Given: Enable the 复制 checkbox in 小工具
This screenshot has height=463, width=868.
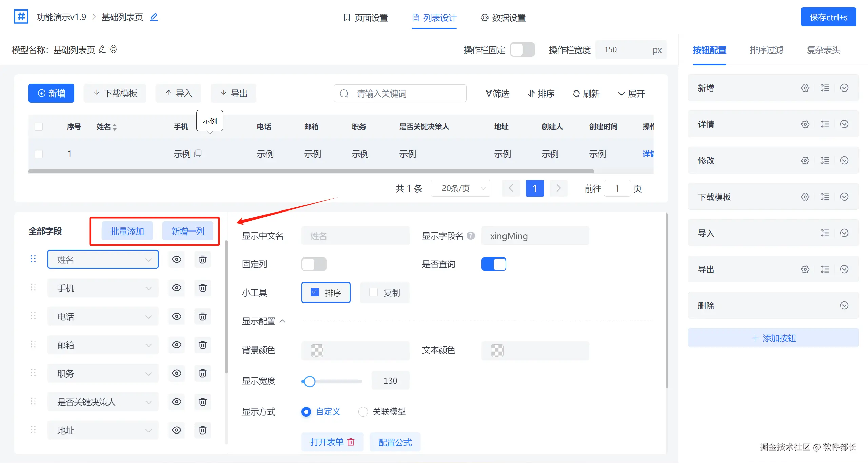Looking at the screenshot, I should tap(374, 293).
